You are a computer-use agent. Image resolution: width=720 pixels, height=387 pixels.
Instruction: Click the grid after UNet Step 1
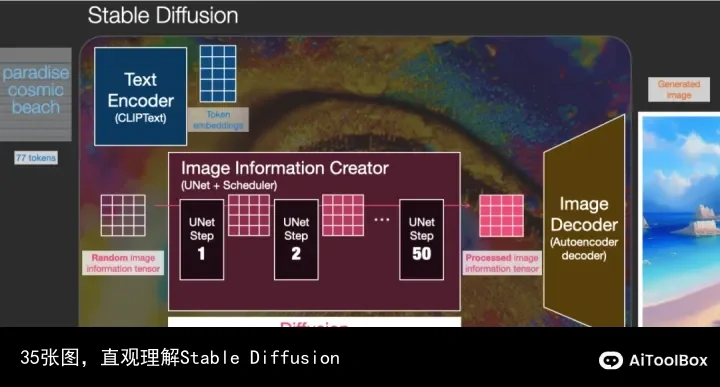click(x=249, y=215)
